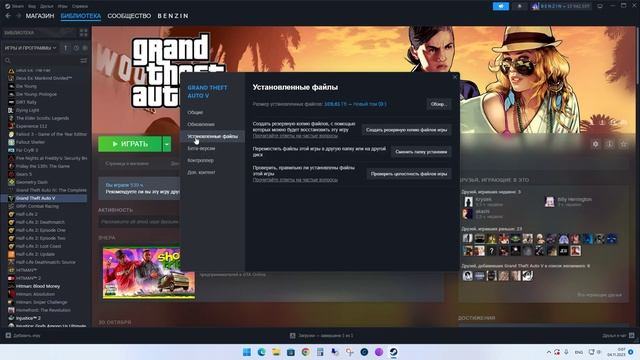Open Общие section in properties dialog
Image resolution: width=640 pixels, height=360 pixels.
(x=195, y=112)
